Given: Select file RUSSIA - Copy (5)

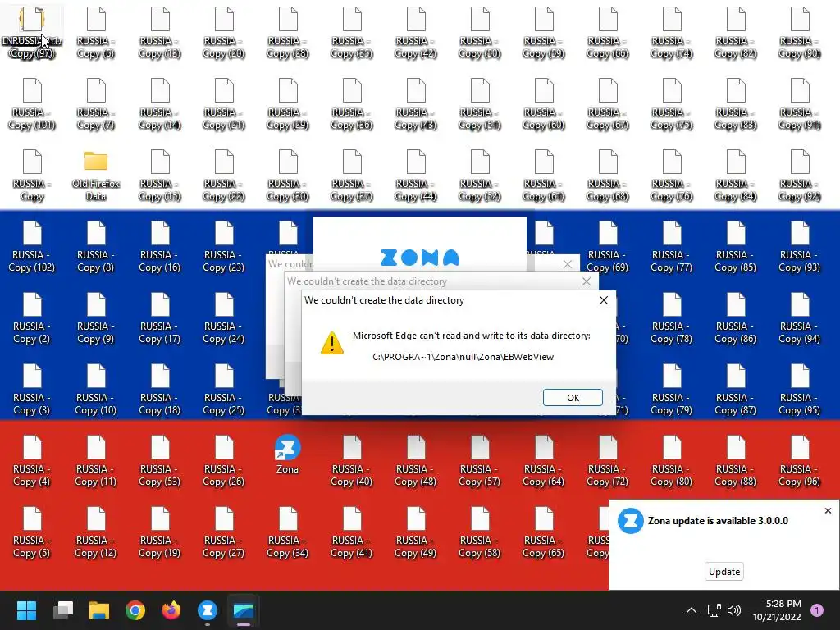Looking at the screenshot, I should [x=32, y=532].
